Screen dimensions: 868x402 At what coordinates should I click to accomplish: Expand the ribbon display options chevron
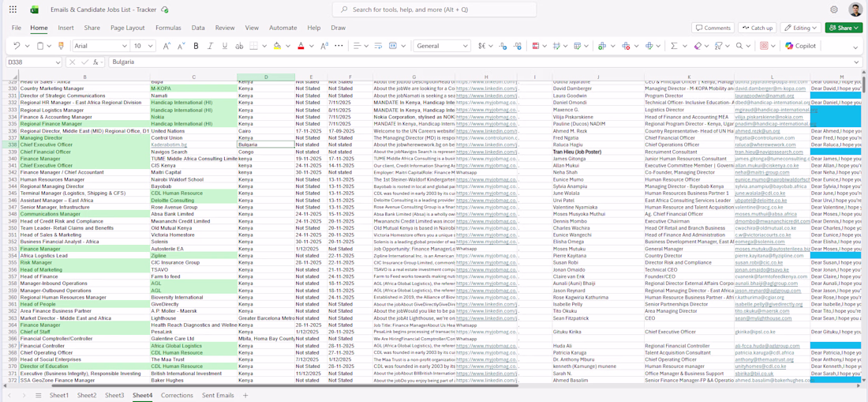(856, 47)
